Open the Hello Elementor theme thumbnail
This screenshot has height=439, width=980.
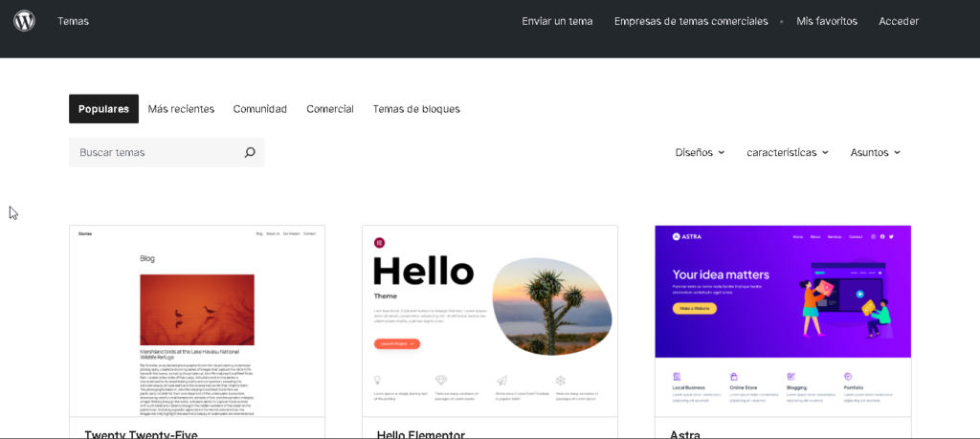point(490,321)
